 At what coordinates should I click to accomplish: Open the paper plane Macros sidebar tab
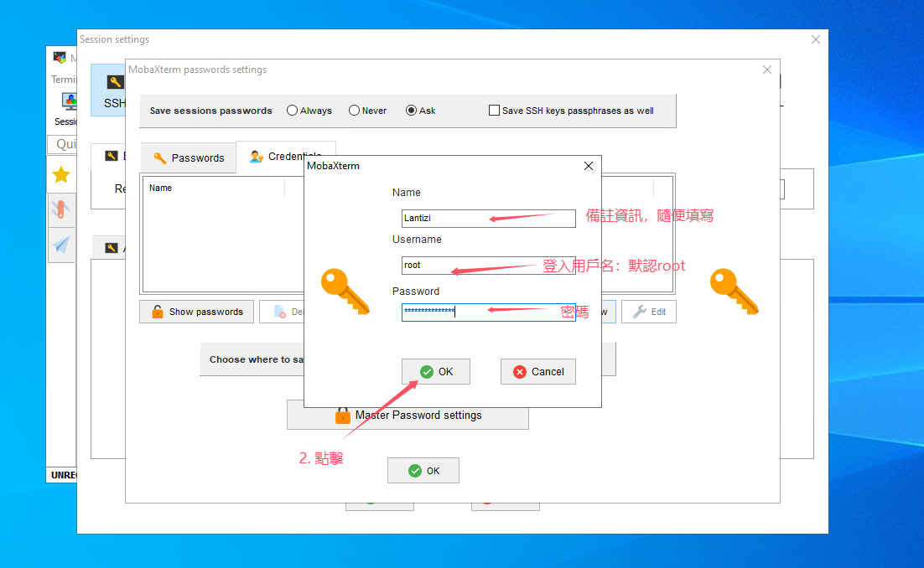pyautogui.click(x=61, y=245)
